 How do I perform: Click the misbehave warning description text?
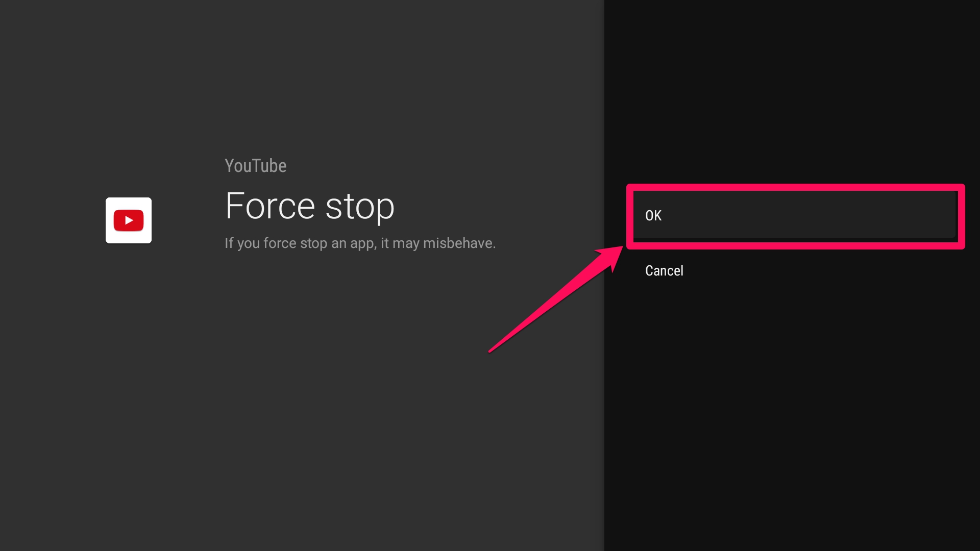(360, 243)
